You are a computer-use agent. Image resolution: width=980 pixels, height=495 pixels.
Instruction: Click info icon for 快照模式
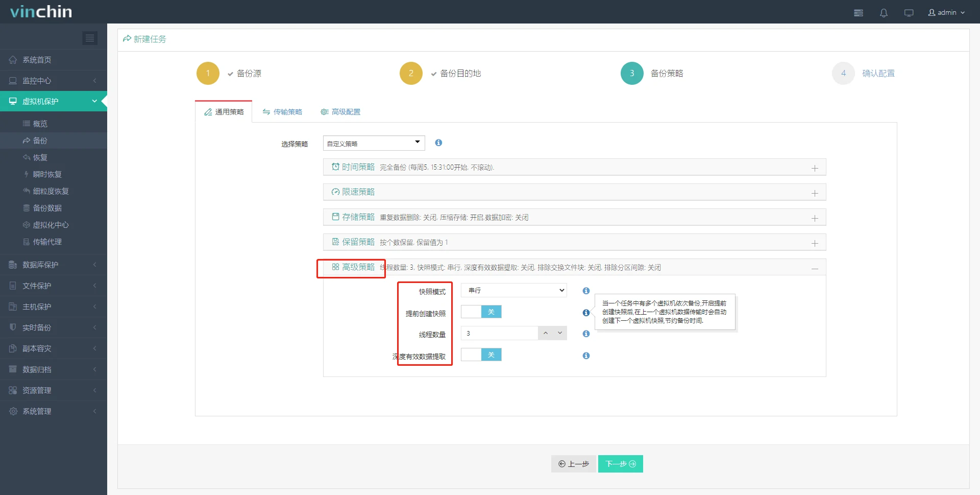tap(586, 291)
